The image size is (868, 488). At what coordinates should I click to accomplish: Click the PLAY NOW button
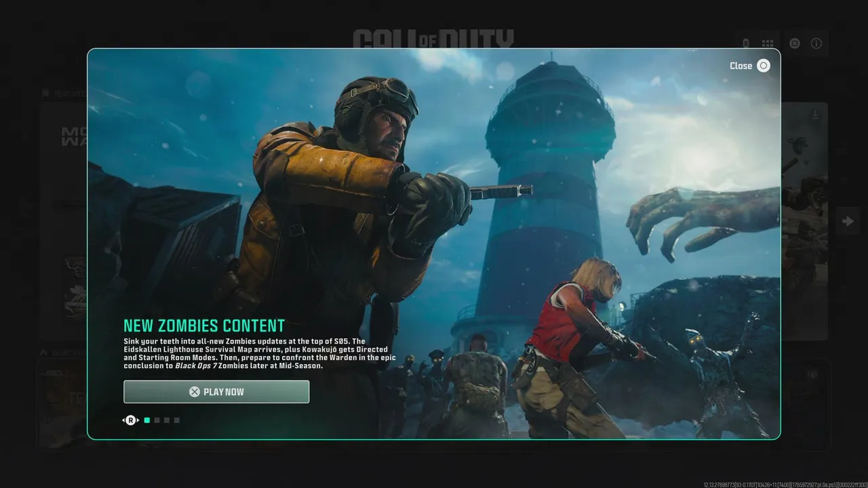pyautogui.click(x=216, y=392)
